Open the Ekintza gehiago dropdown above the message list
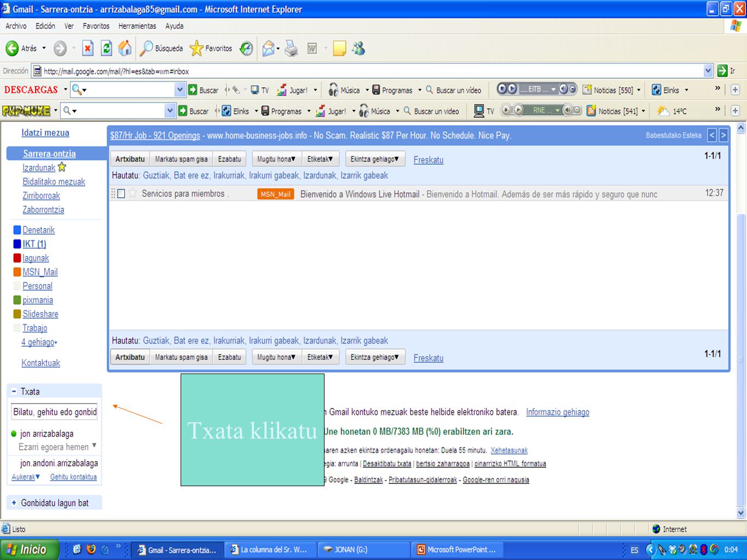The height and width of the screenshot is (560, 747). [x=375, y=159]
